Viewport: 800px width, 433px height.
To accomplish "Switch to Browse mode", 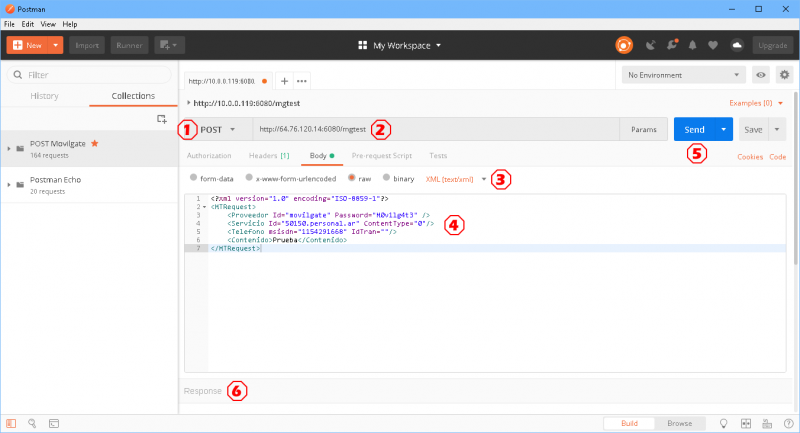I will 680,423.
